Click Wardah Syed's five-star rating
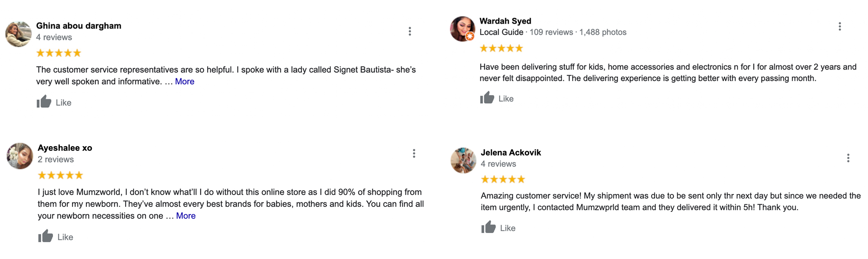 pos(501,48)
